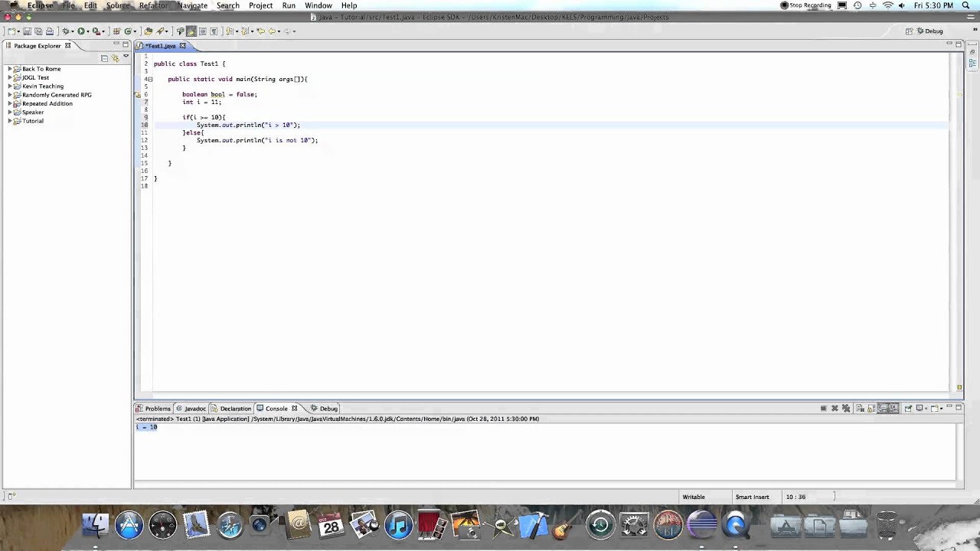Open Safari from the Dock
Viewport: 980px width, 551px height.
(230, 525)
